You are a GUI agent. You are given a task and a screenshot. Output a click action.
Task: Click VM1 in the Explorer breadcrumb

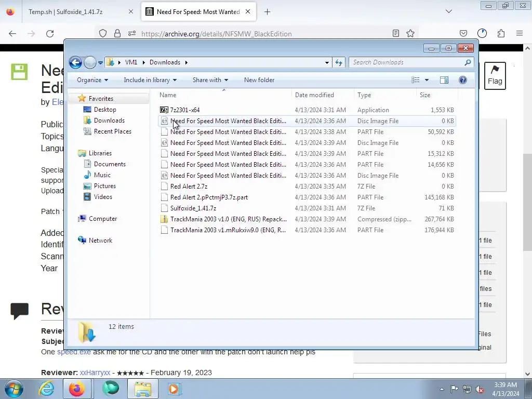tap(131, 62)
